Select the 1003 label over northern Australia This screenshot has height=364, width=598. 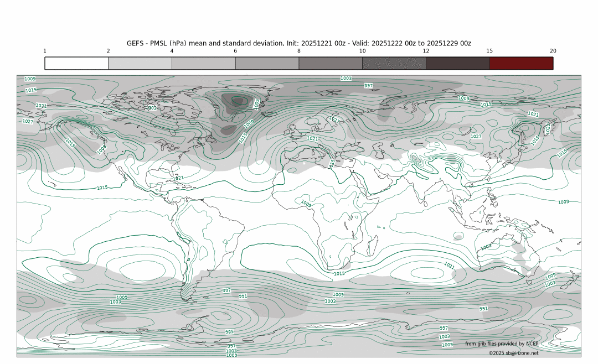[486, 247]
